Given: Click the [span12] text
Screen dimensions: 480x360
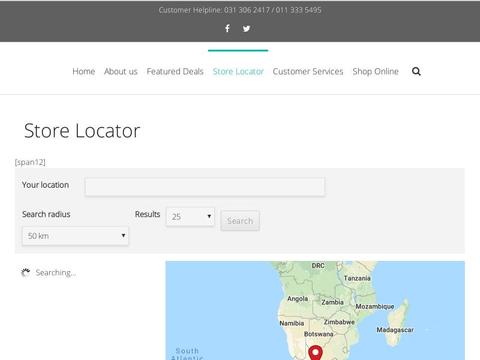Looking at the screenshot, I should pos(30,162).
